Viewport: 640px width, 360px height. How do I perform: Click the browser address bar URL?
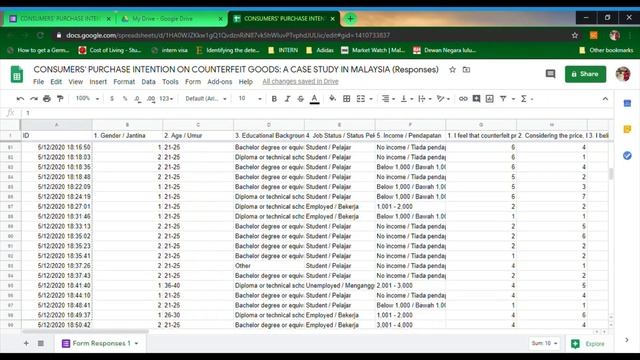(228, 36)
